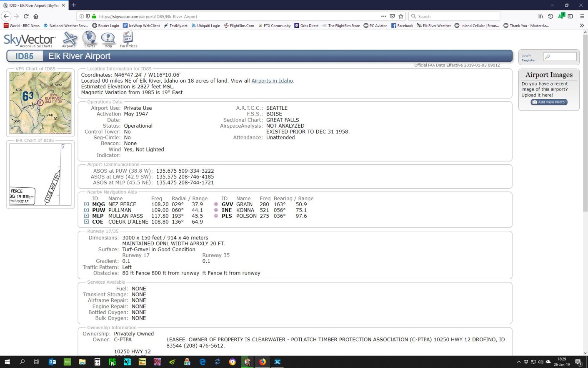
Task: Open the VFR chart thumbnail of ID85
Action: (40, 103)
